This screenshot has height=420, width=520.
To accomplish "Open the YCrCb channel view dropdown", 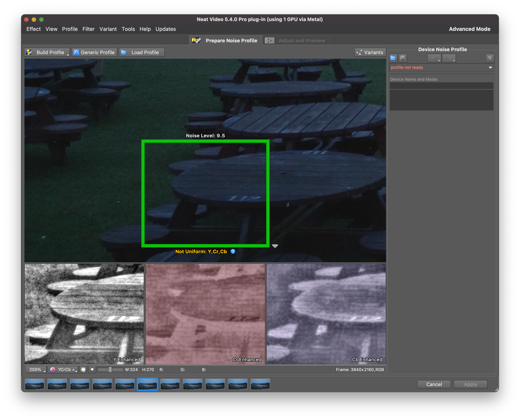I will [63, 369].
